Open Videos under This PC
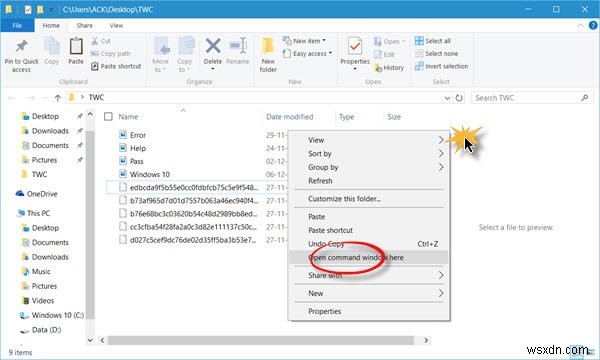The height and width of the screenshot is (360, 600). (x=38, y=301)
